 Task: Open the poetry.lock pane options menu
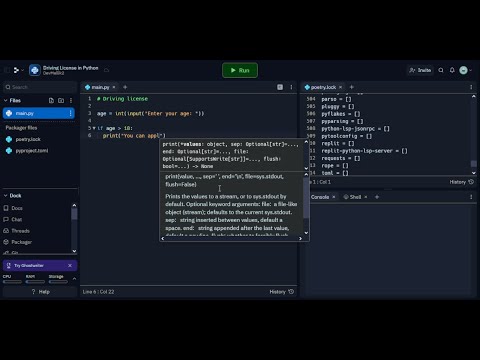point(471,87)
